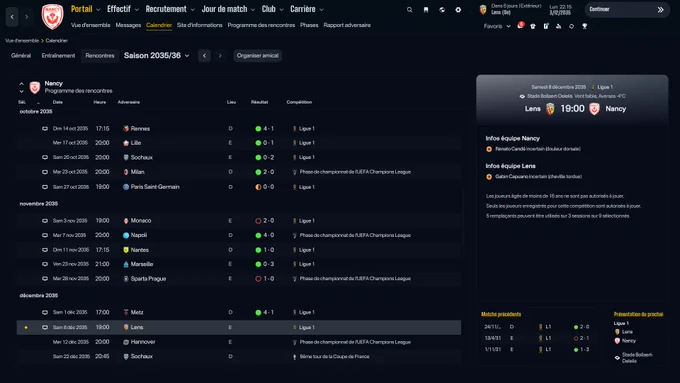The image size is (680, 383).
Task: Click TV broadcast icon on Monaco row
Action: (45, 221)
